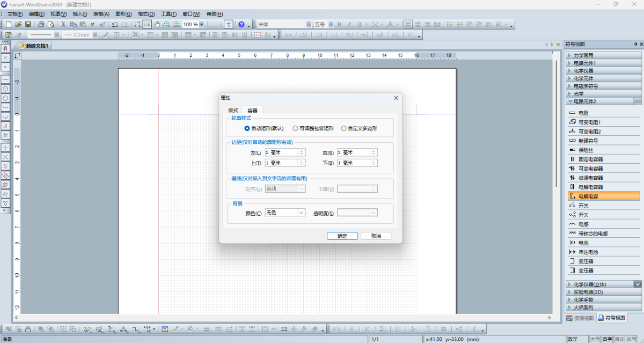This screenshot has width=644, height=343.
Task: Select the hand pan tool
Action: (157, 24)
